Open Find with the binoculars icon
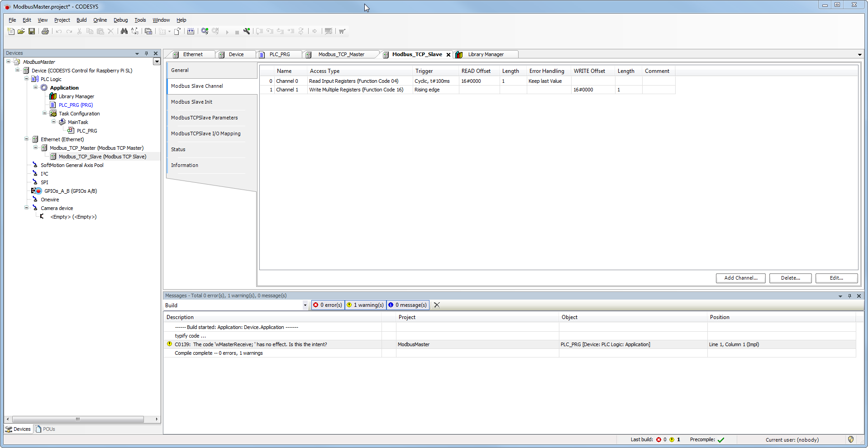The height and width of the screenshot is (448, 868). [124, 31]
